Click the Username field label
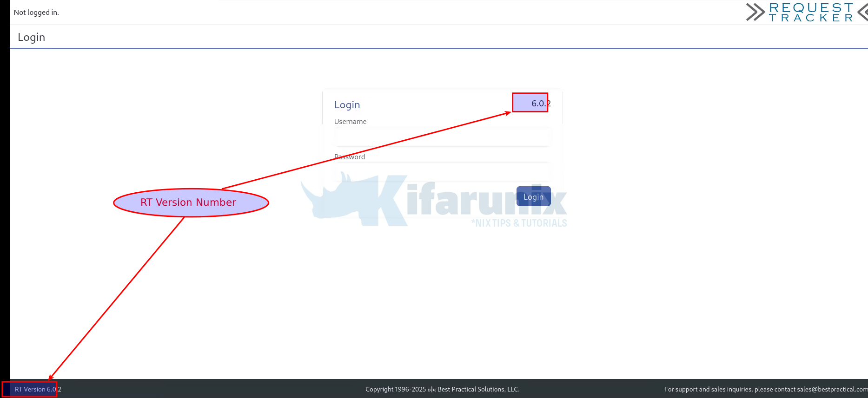 click(x=350, y=122)
